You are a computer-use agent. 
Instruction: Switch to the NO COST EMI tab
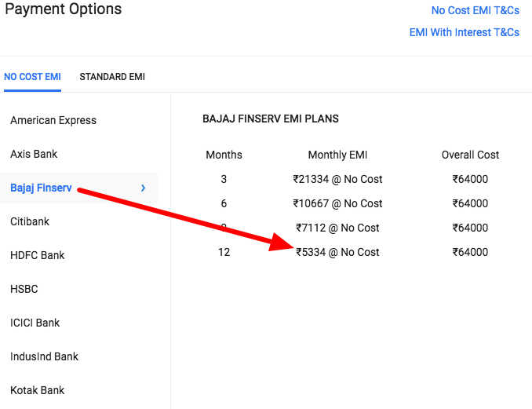(x=32, y=77)
